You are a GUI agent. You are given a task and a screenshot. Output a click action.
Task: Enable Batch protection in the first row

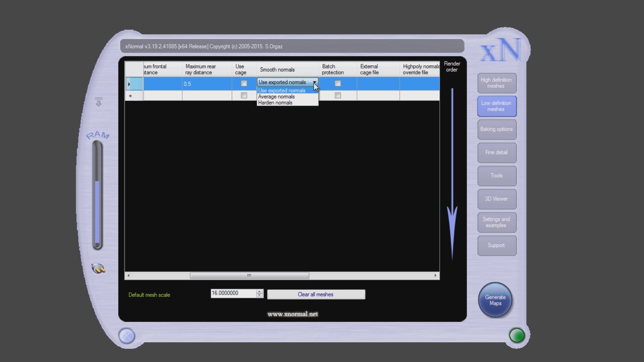[338, 83]
